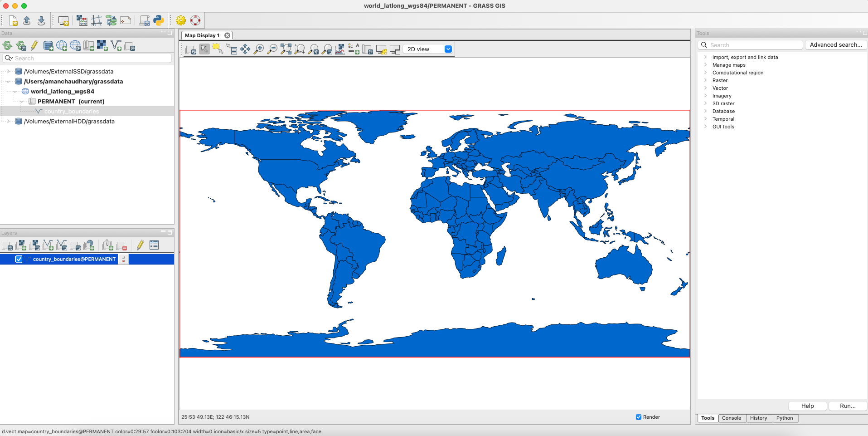The image size is (868, 436).
Task: Click the Pan tool in map toolbar
Action: [245, 49]
